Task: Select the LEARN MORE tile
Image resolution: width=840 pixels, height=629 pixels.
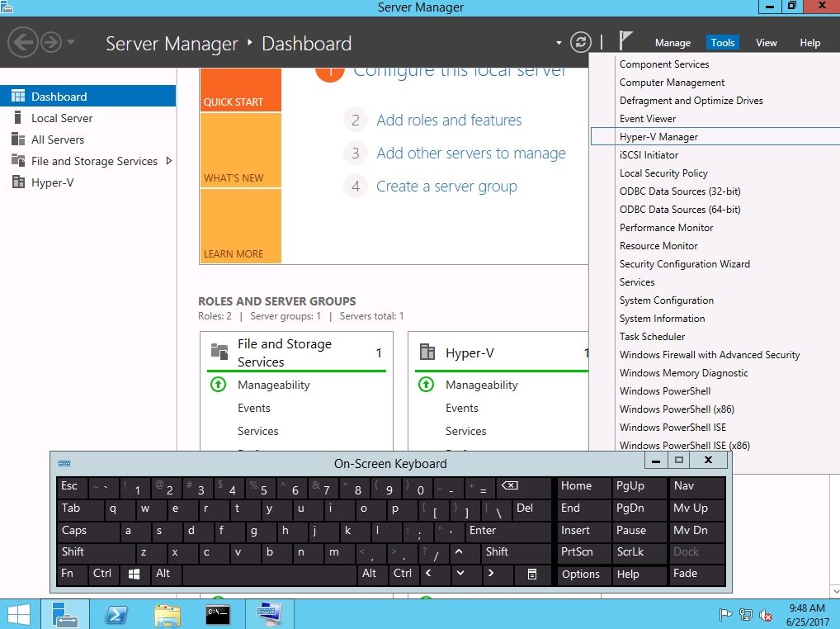Action: [241, 225]
